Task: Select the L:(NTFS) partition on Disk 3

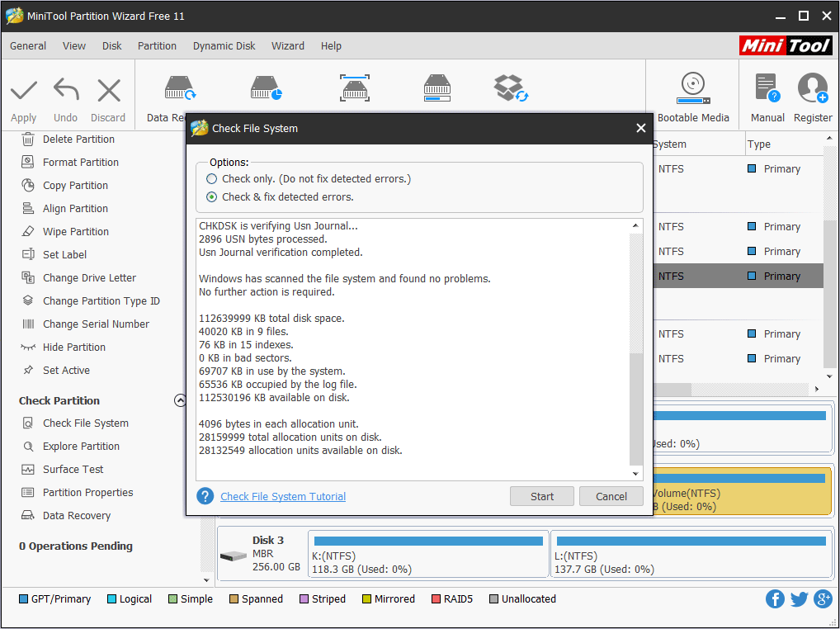Action: [691, 554]
